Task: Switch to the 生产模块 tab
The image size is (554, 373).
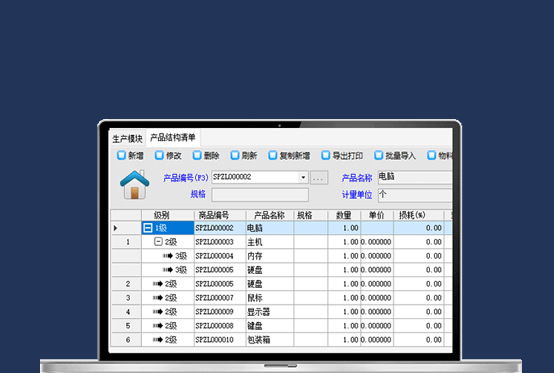Action: (x=127, y=139)
